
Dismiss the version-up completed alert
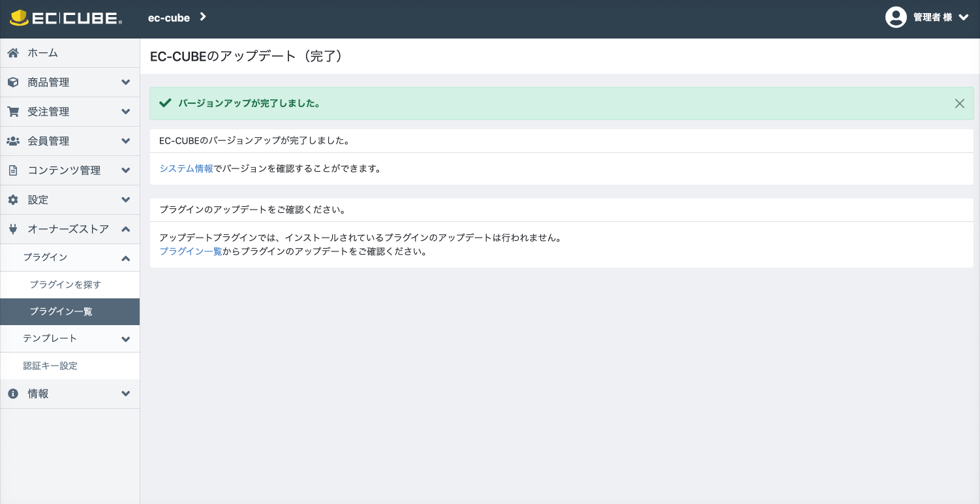(959, 103)
